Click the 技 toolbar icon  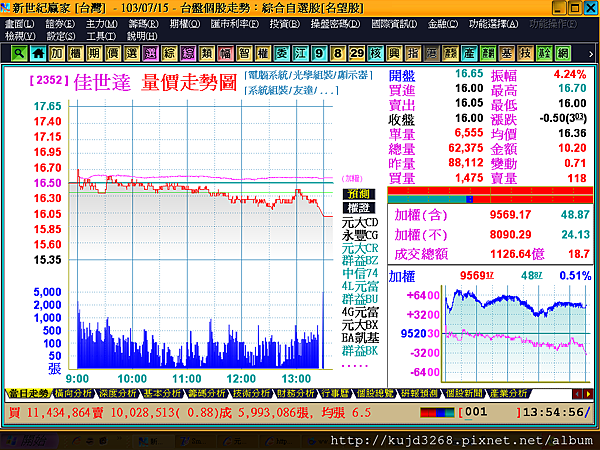click(525, 53)
